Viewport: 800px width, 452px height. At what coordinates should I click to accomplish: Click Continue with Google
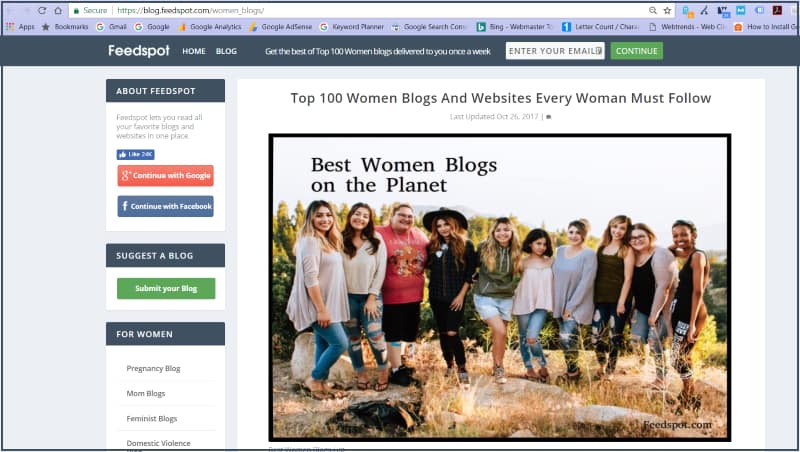coord(165,175)
